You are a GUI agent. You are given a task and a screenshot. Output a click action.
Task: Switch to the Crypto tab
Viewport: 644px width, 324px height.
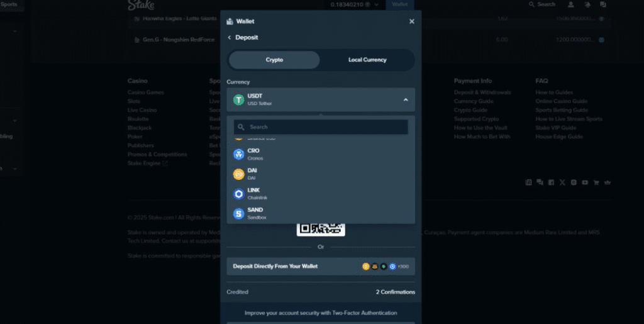274,60
